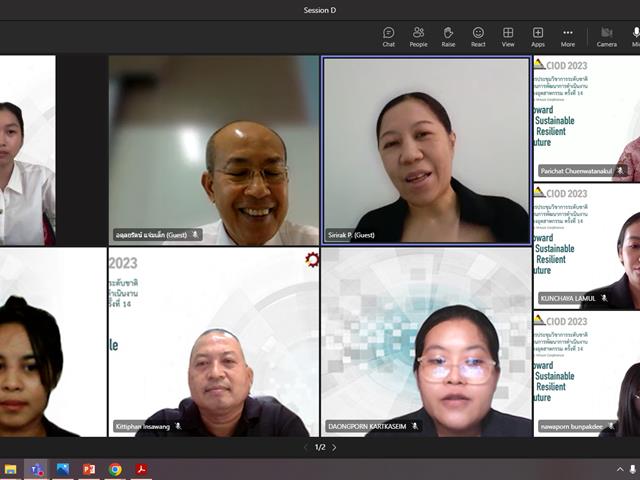Go to the previous participants page

click(x=305, y=447)
